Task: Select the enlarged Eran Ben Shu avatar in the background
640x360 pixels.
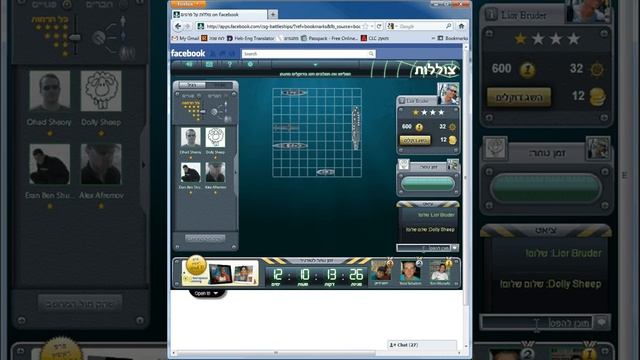Action: 49,164
